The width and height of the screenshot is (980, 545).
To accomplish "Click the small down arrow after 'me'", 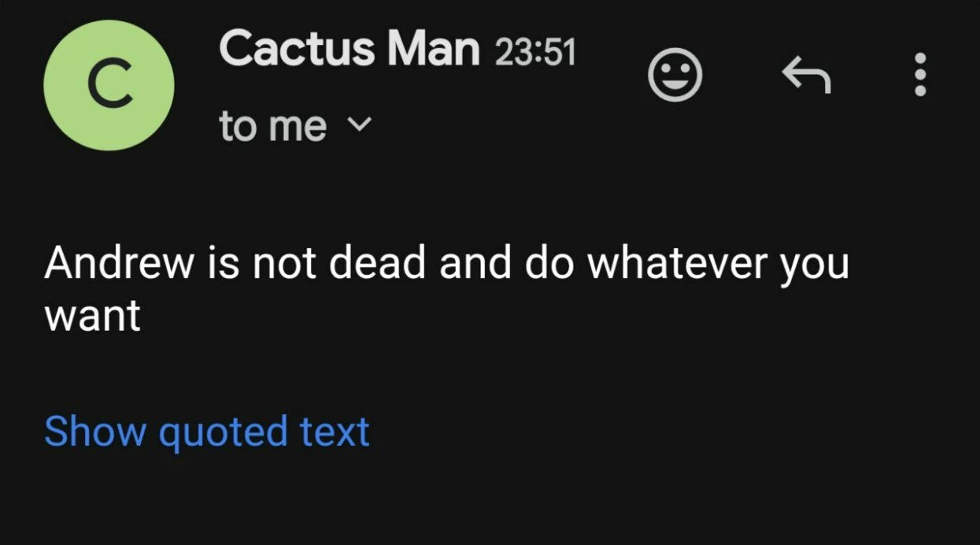I will (x=358, y=124).
